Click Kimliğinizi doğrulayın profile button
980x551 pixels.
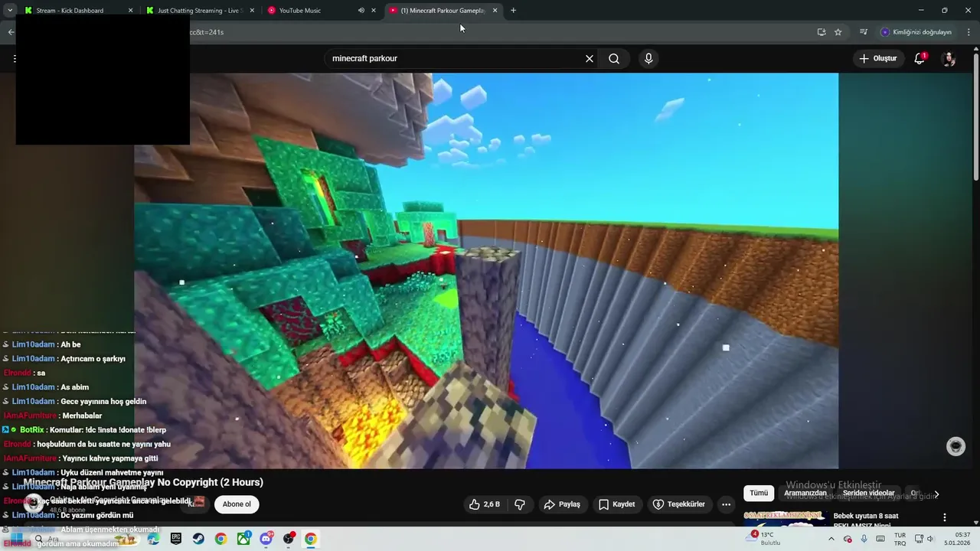tap(916, 32)
